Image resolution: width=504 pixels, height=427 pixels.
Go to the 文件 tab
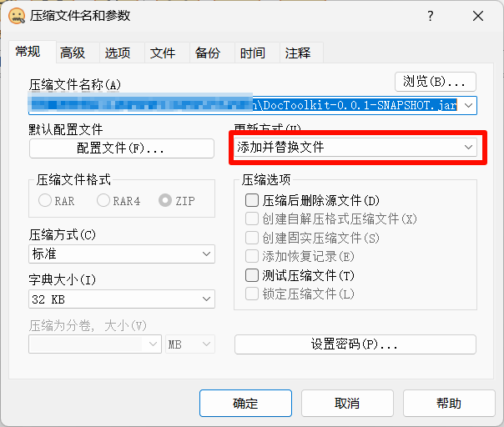(x=163, y=53)
